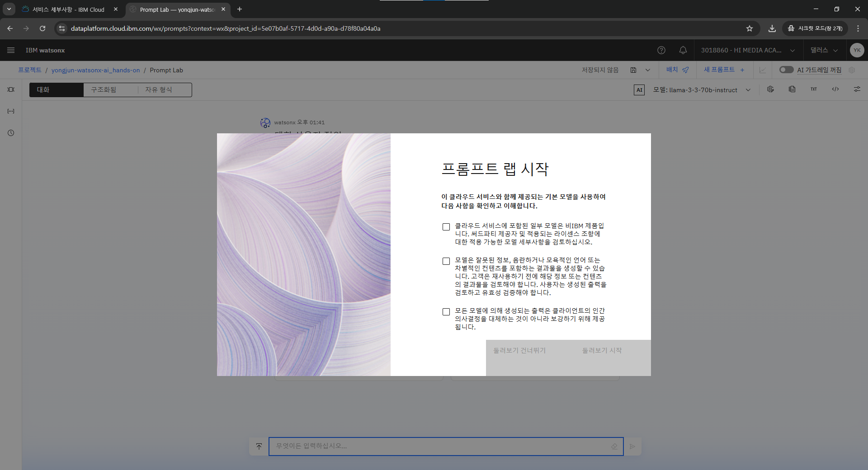Select the 대화 tab
Screen dimensions: 868x470
[57, 89]
